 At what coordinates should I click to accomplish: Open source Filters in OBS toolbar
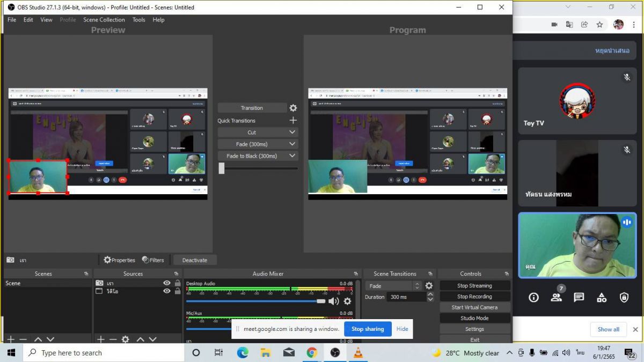[x=153, y=260]
